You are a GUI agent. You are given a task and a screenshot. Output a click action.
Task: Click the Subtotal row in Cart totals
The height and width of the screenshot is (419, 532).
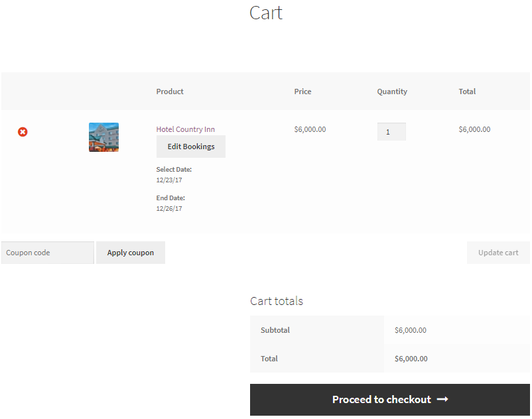(x=275, y=330)
